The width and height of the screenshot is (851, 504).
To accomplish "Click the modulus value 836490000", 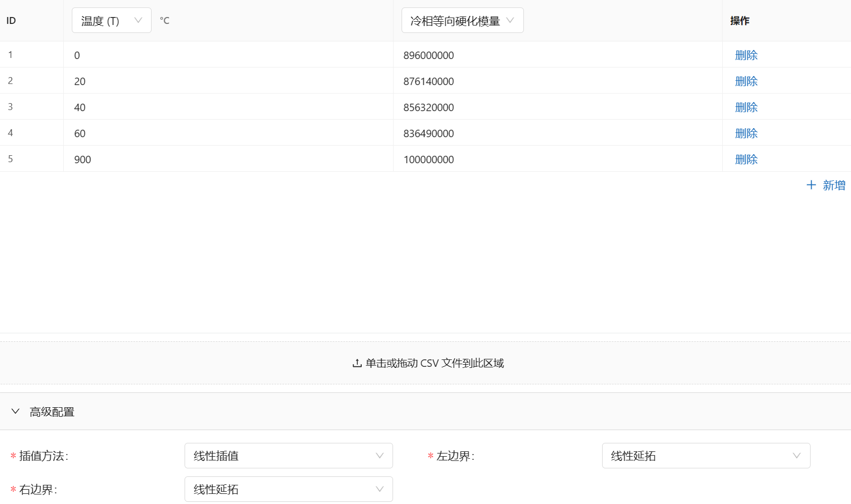I will pos(429,133).
